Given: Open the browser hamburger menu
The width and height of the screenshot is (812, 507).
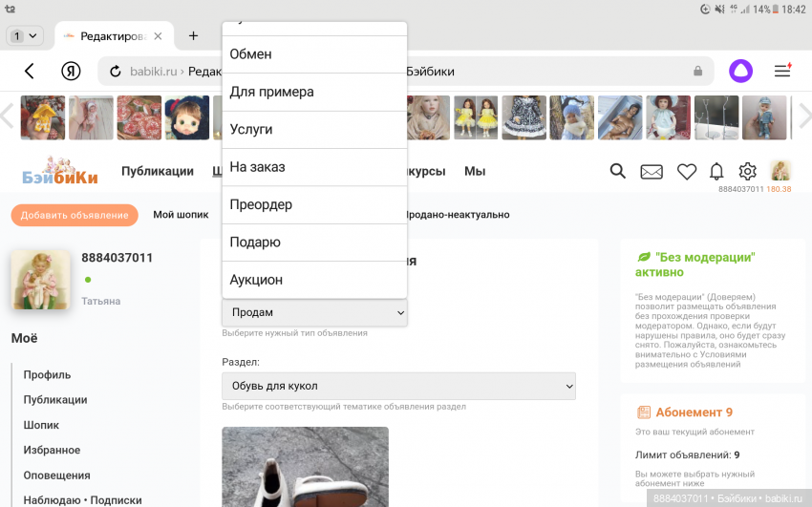Looking at the screenshot, I should 782,71.
